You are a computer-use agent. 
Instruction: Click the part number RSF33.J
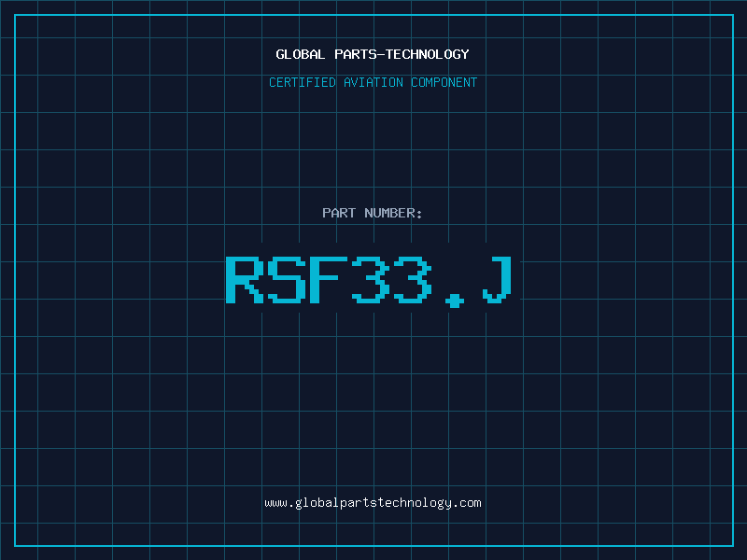(369, 282)
